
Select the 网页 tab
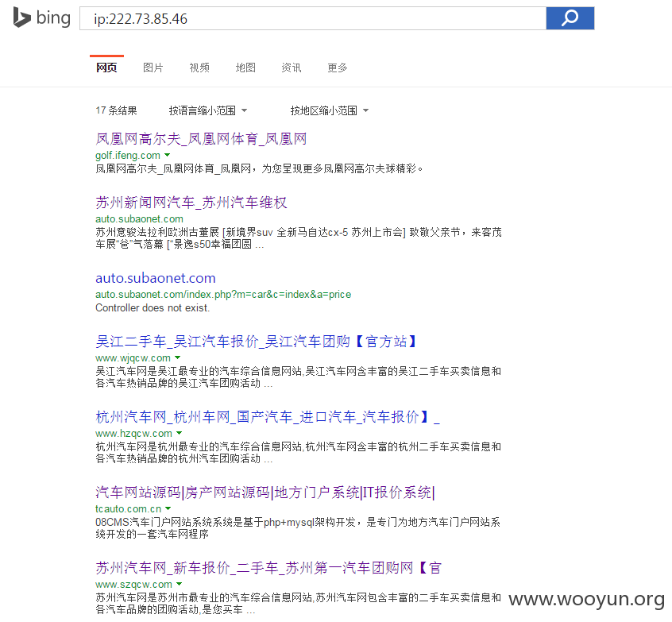click(106, 68)
